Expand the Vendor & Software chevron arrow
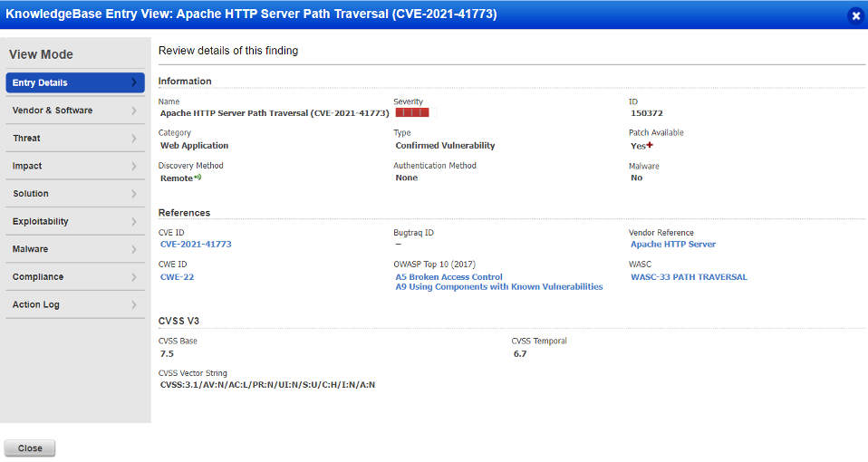Viewport: 868px width, 462px height. [x=134, y=111]
